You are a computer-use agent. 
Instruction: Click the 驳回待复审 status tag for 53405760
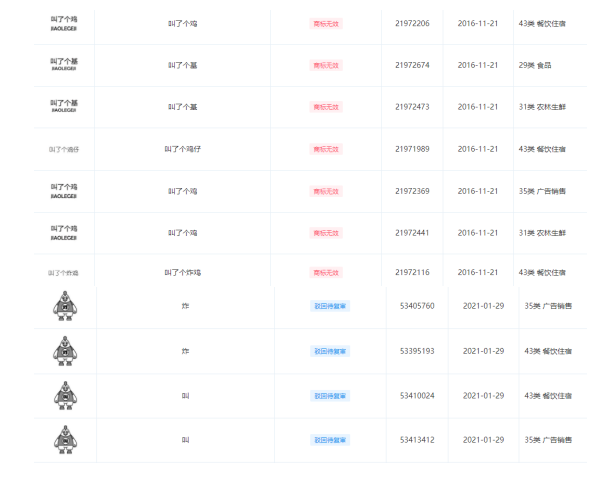[x=330, y=306]
